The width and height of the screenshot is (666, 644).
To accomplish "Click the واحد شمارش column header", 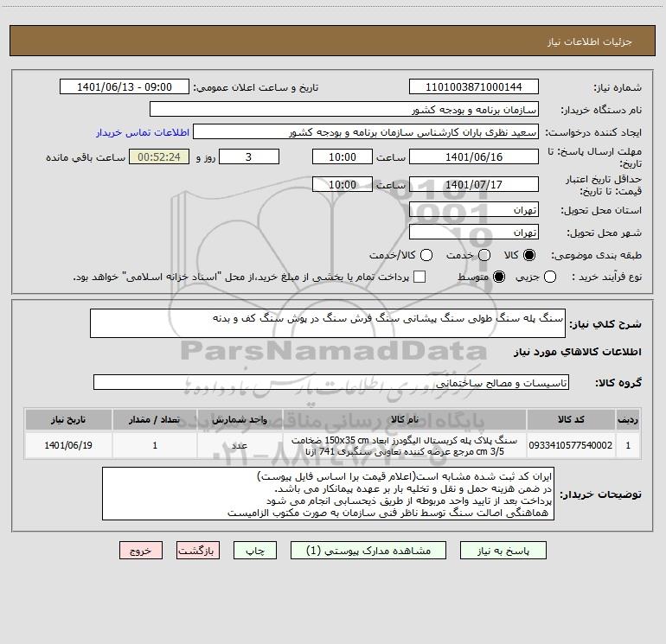I will click(x=240, y=420).
